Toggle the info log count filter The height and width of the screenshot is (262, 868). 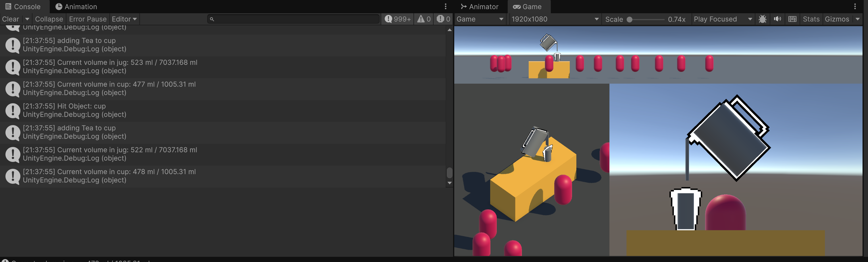coord(398,19)
